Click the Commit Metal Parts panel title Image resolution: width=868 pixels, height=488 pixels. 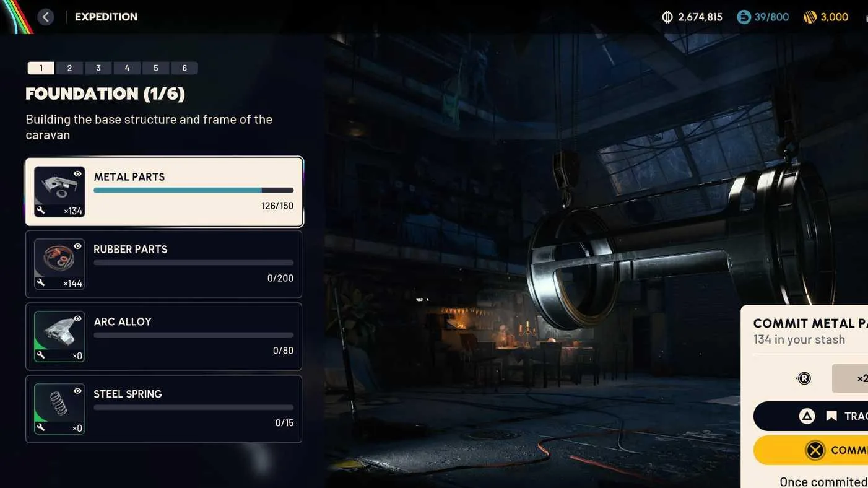[x=810, y=323]
